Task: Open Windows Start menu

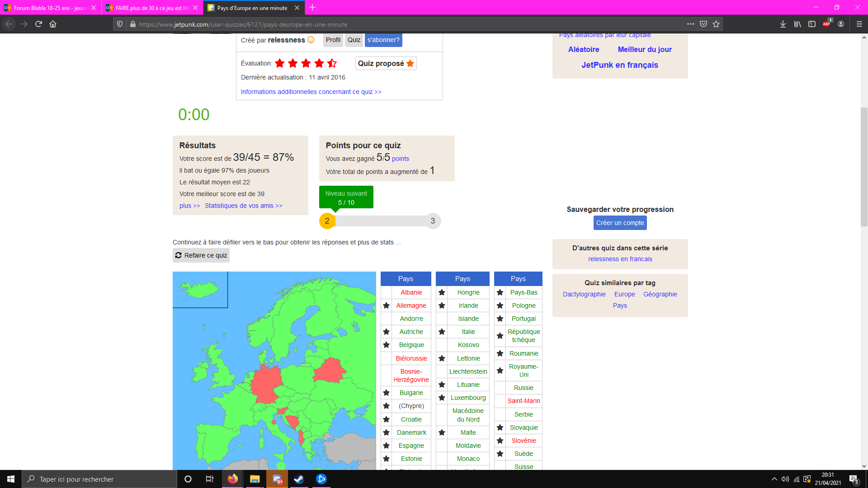Action: pyautogui.click(x=11, y=479)
